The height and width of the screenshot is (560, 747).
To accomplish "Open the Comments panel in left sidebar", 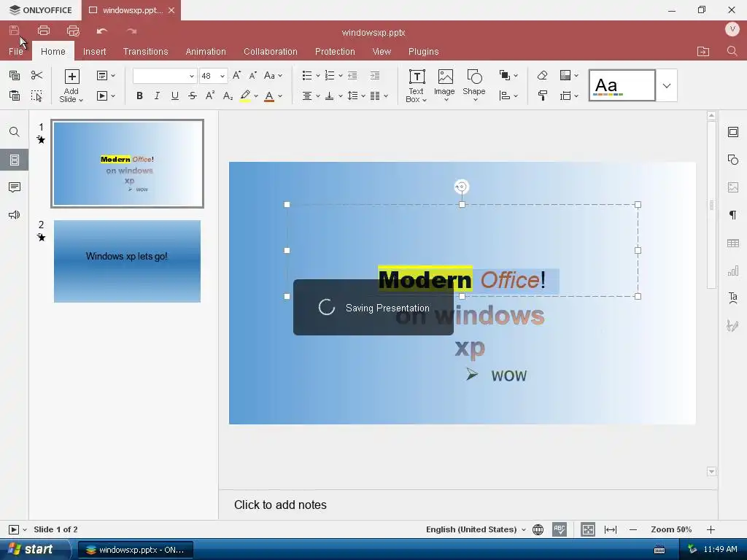I will point(15,187).
